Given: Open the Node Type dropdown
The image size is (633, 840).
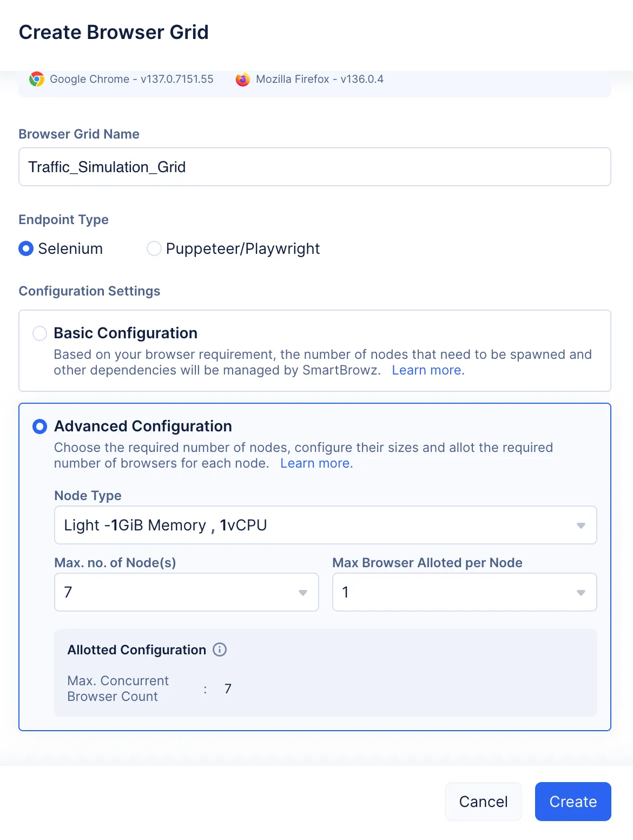Looking at the screenshot, I should 326,525.
